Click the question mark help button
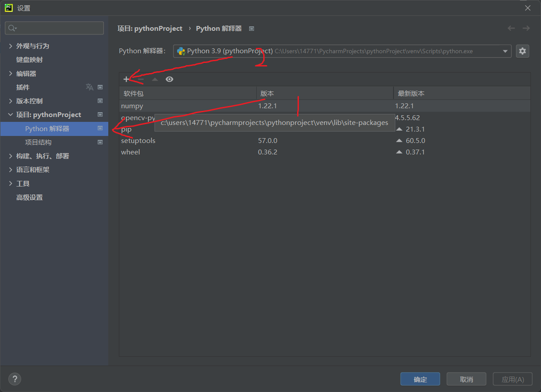Screen dimensions: 541x392 point(15,379)
